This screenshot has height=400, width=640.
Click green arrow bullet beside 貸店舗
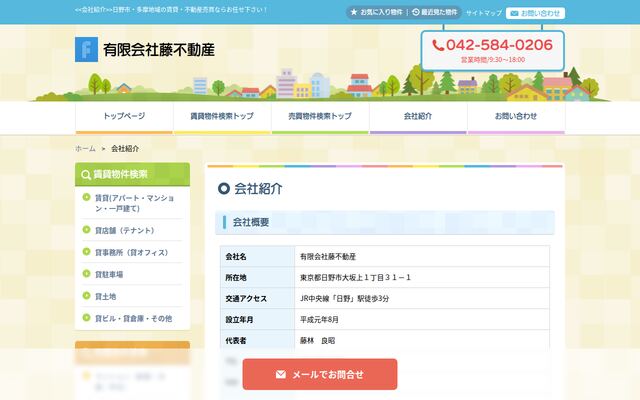[x=87, y=229]
